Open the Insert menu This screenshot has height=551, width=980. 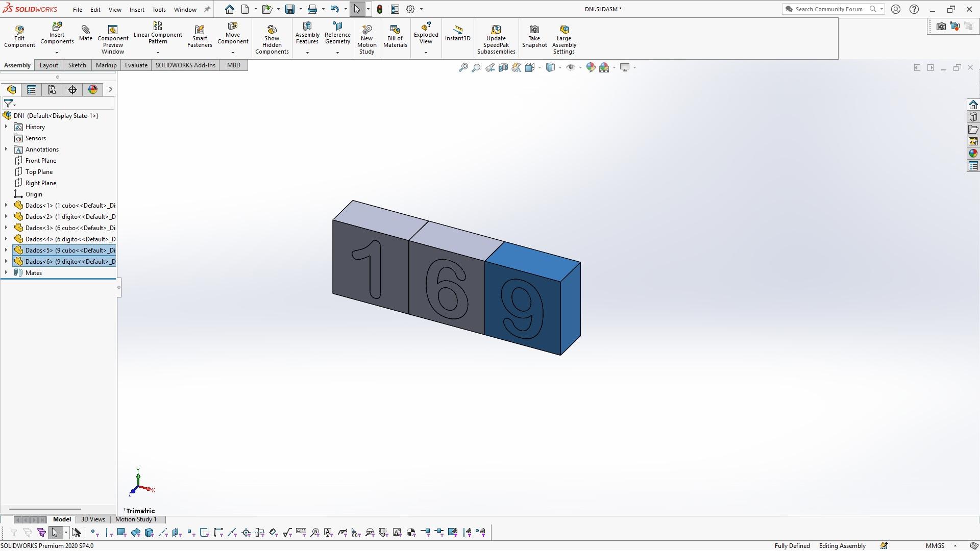point(137,10)
